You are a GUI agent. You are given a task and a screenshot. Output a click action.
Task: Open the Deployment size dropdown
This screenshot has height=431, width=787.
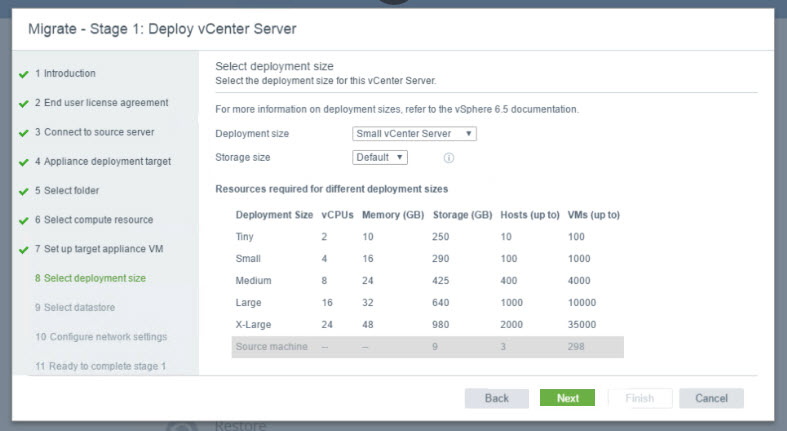coord(414,133)
